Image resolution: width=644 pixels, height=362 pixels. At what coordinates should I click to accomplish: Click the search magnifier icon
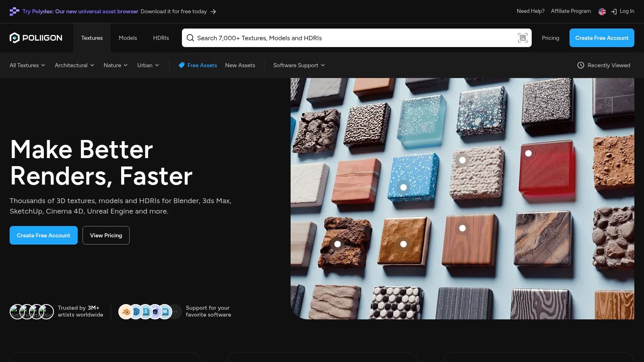coord(190,38)
